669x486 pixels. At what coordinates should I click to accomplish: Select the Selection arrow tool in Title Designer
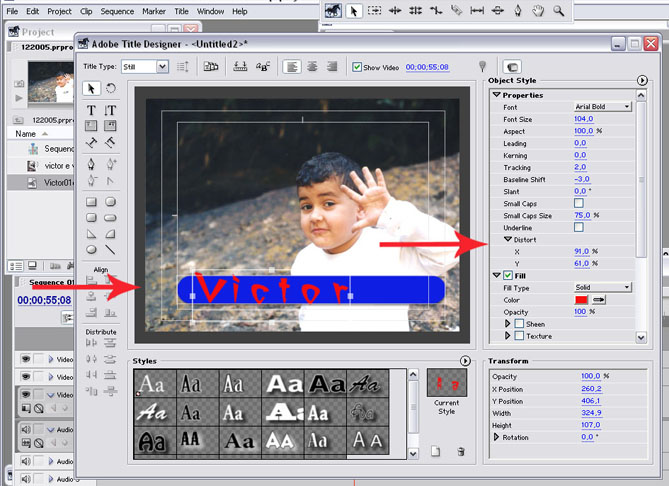[x=91, y=89]
